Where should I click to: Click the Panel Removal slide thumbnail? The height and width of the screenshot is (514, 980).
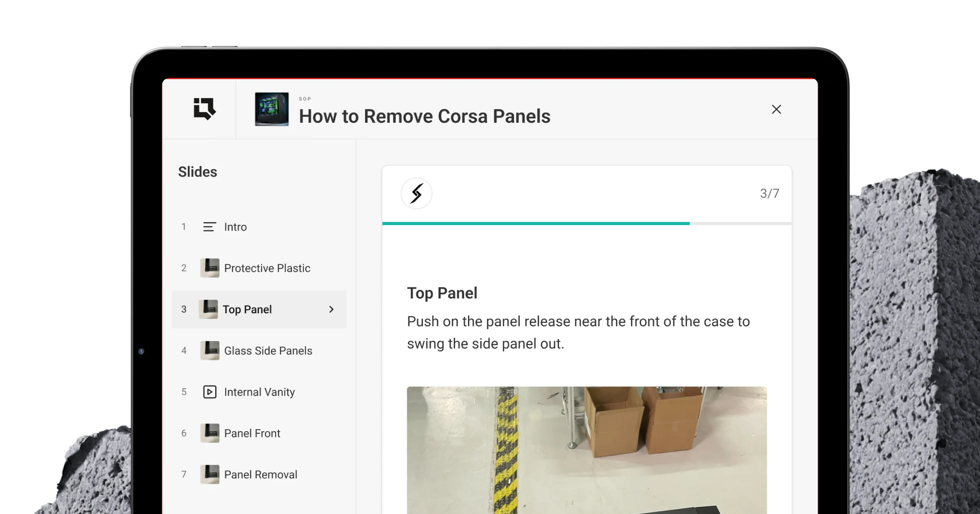click(210, 474)
